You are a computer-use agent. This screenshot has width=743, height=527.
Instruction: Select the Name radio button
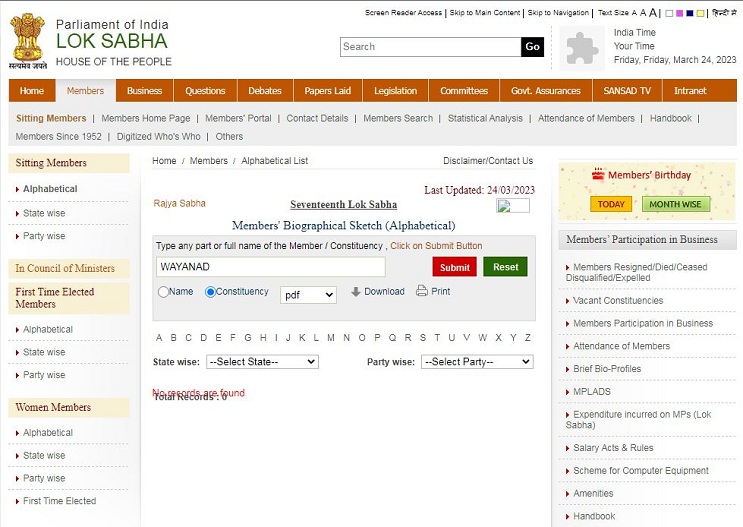tap(163, 292)
